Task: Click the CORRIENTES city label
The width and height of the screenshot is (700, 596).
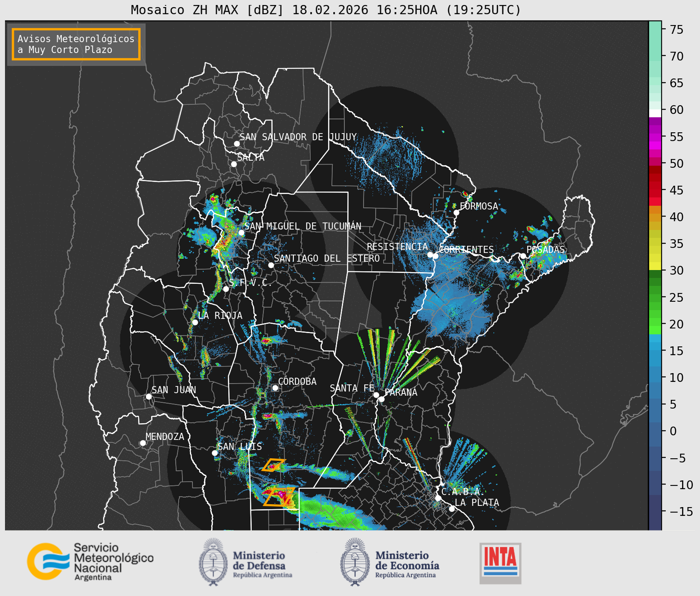Action: [466, 250]
